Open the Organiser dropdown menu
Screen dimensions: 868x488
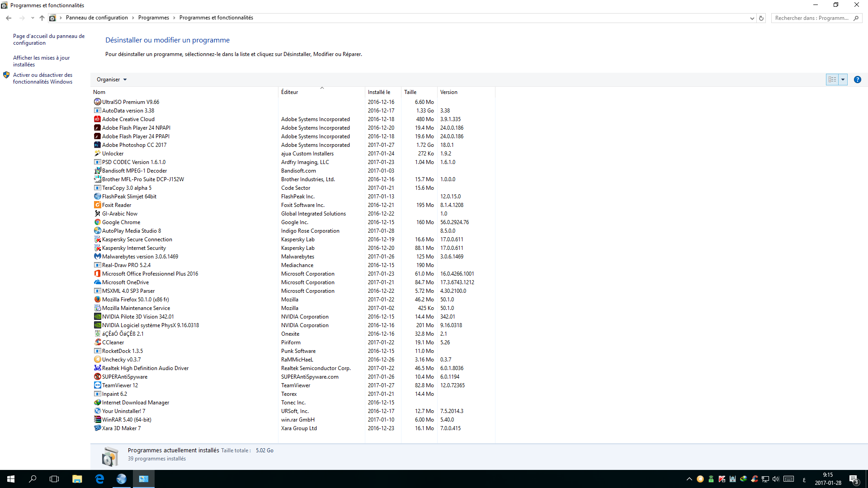click(112, 80)
